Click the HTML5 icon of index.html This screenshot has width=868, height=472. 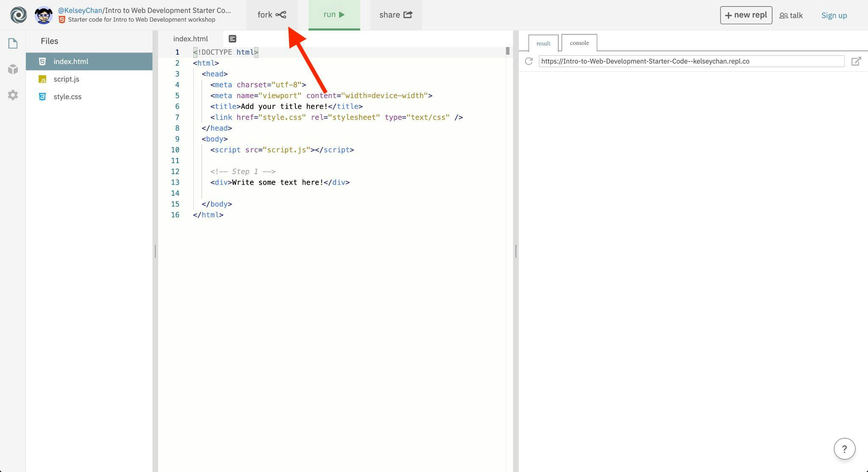[42, 61]
